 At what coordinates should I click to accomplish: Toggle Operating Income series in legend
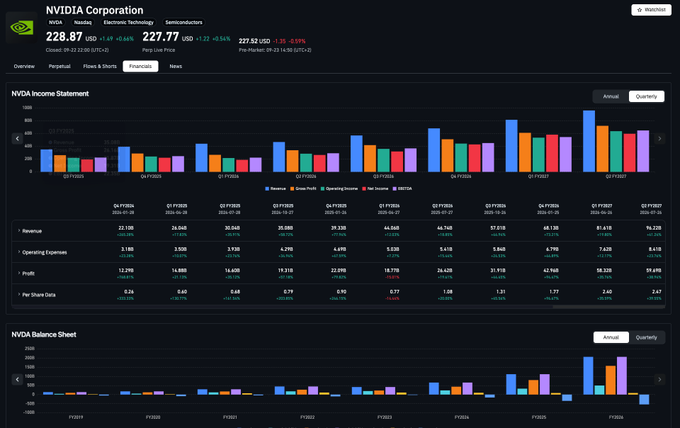pyautogui.click(x=339, y=189)
